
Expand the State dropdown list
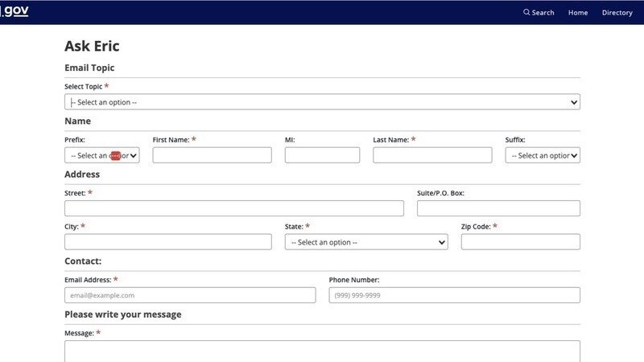point(366,242)
